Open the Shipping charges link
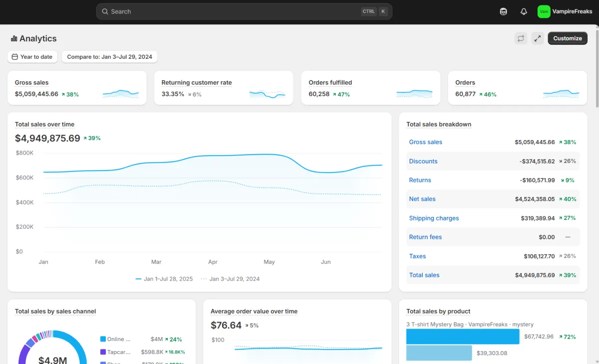Image resolution: width=599 pixels, height=364 pixels. (x=434, y=218)
